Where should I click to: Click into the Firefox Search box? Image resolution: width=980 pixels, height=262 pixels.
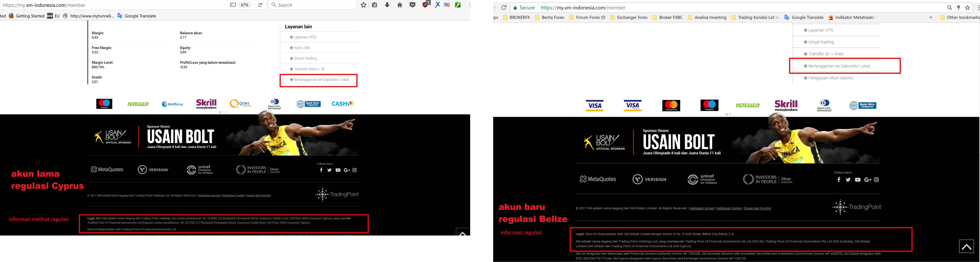coord(312,5)
